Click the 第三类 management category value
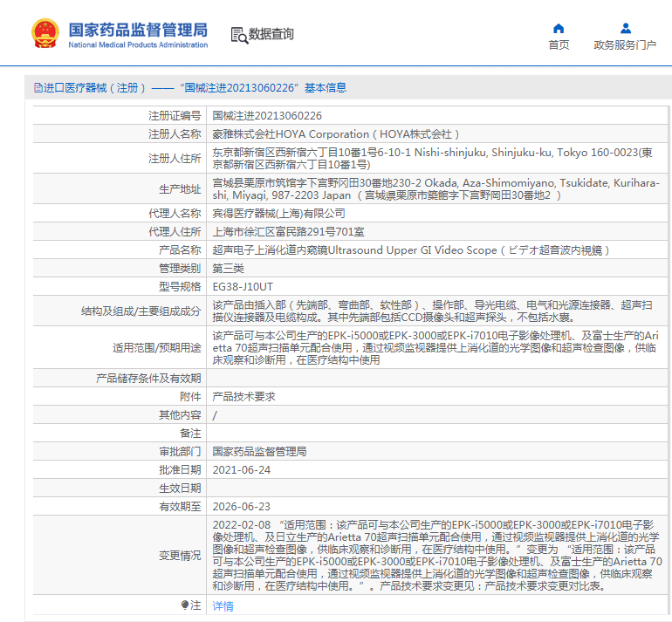672x622 pixels. click(229, 268)
